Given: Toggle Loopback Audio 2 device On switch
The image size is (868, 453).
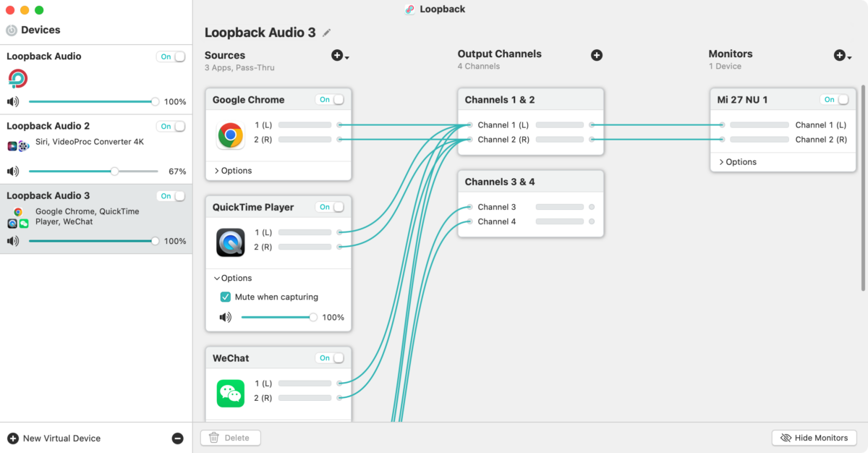Looking at the screenshot, I should click(171, 126).
